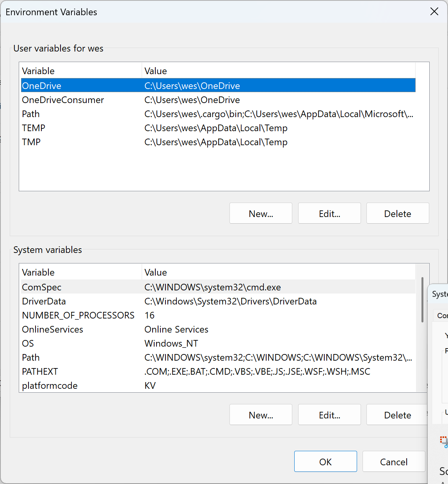Close the Environment Variables dialog
Image resolution: width=448 pixels, height=484 pixels.
pyautogui.click(x=434, y=12)
